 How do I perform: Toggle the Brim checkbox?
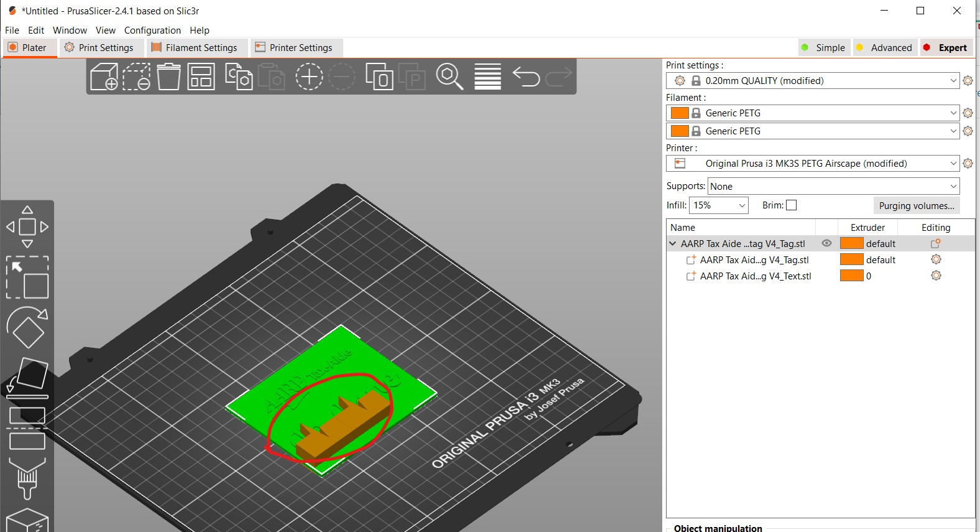791,205
